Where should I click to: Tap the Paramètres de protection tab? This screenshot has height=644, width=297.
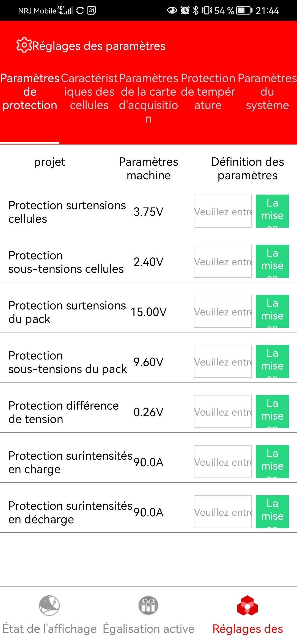tap(30, 92)
